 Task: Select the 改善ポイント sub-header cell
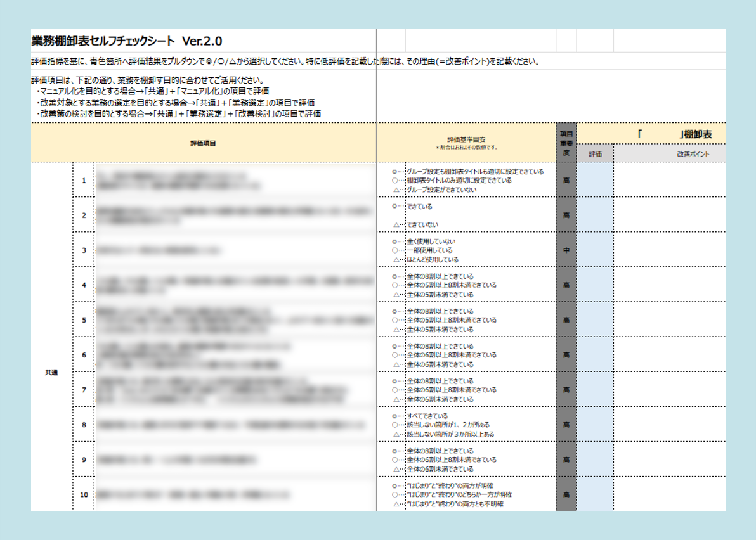670,153
